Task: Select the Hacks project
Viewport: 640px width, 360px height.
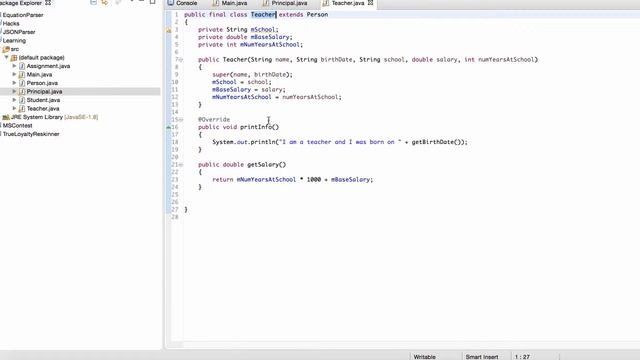Action: coord(11,23)
